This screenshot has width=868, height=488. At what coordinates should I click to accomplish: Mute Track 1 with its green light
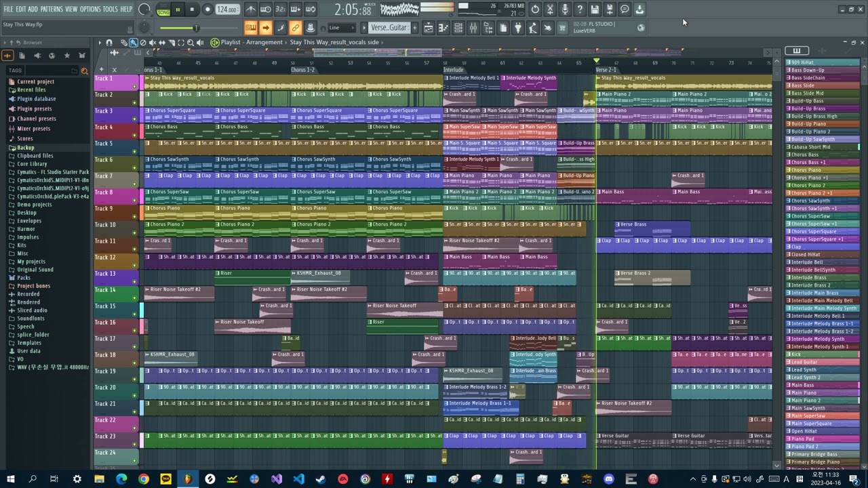[x=134, y=85]
